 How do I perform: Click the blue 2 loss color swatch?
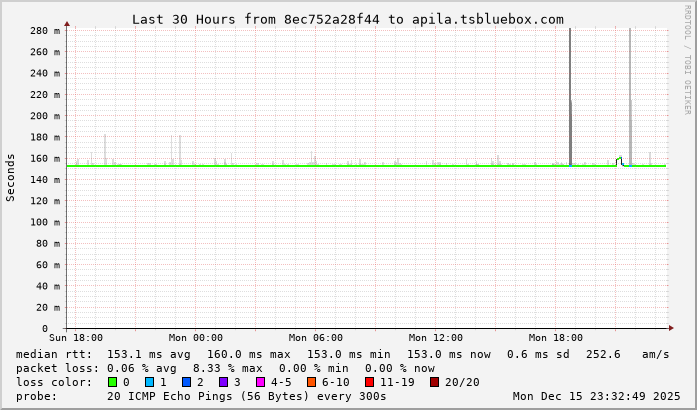(x=186, y=382)
